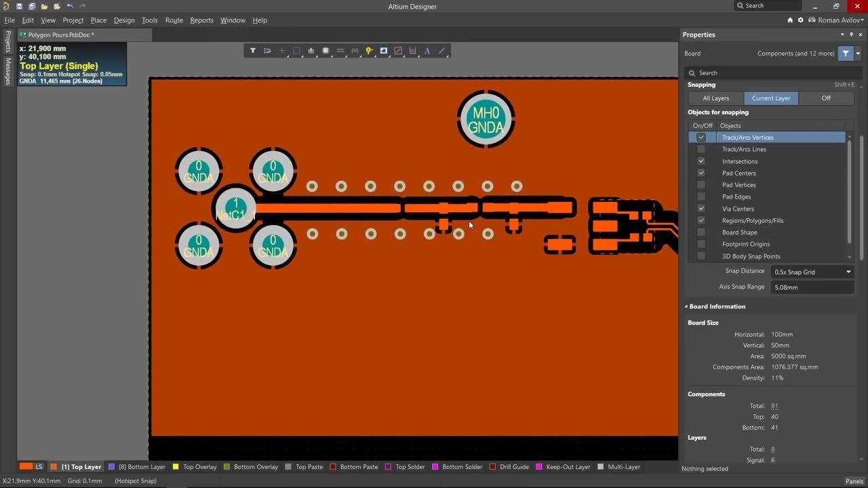Click layers Total 8 link
Screen dimensions: 868x488
pyautogui.click(x=772, y=449)
